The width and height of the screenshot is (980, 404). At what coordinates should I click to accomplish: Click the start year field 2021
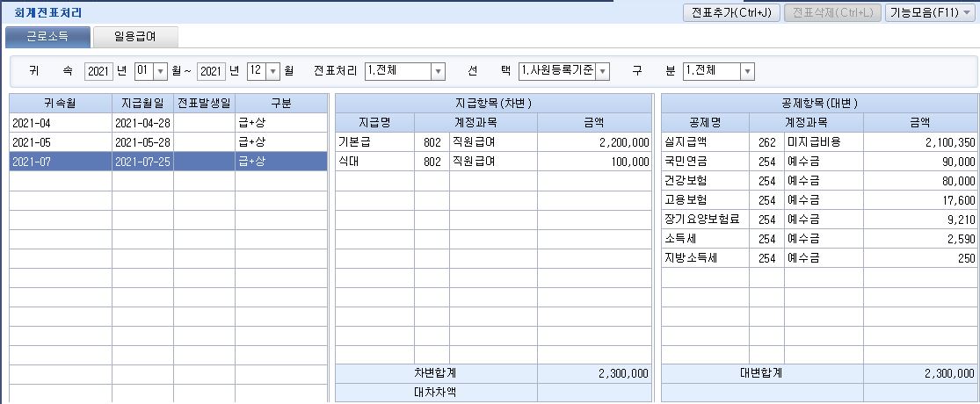tap(98, 71)
